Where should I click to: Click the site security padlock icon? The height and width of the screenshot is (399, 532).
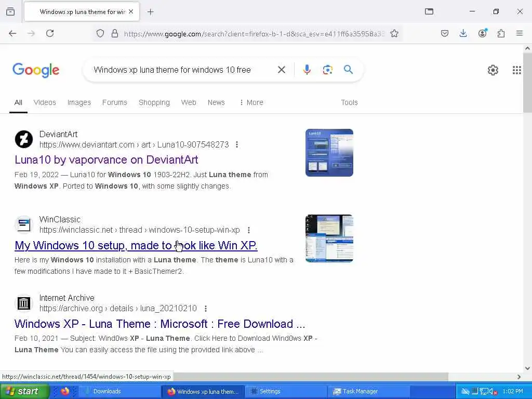[x=115, y=33]
